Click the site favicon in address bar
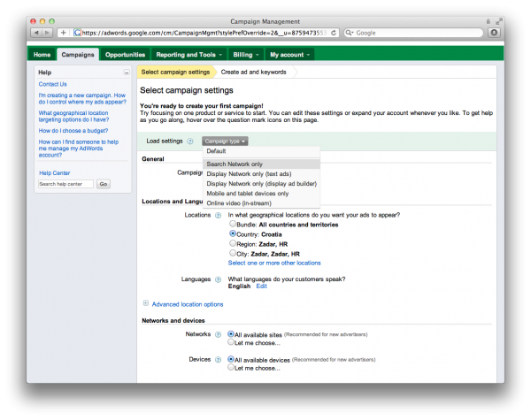 point(77,33)
